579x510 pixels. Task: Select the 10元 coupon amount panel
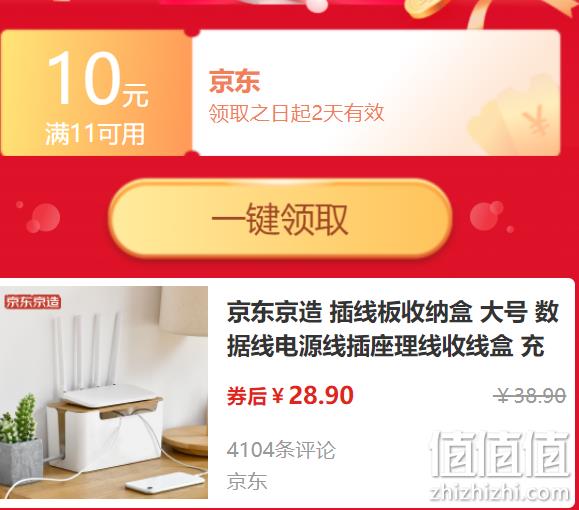[x=96, y=93]
